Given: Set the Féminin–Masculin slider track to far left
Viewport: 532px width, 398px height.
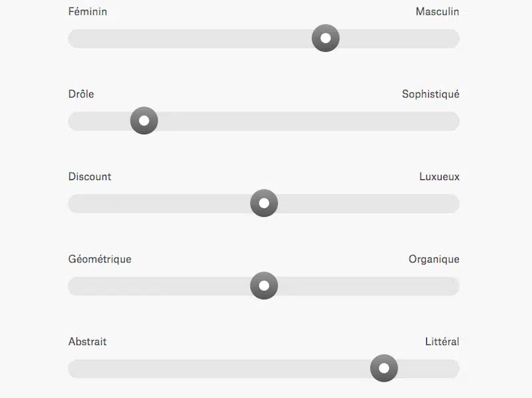Looking at the screenshot, I should (74, 39).
